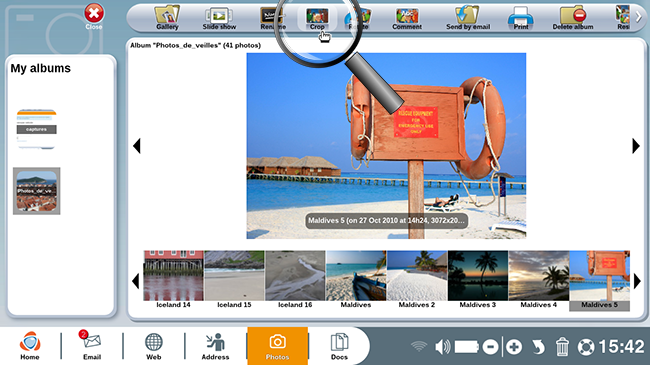Open the Email tab
Image resolution: width=650 pixels, height=365 pixels.
(92, 345)
